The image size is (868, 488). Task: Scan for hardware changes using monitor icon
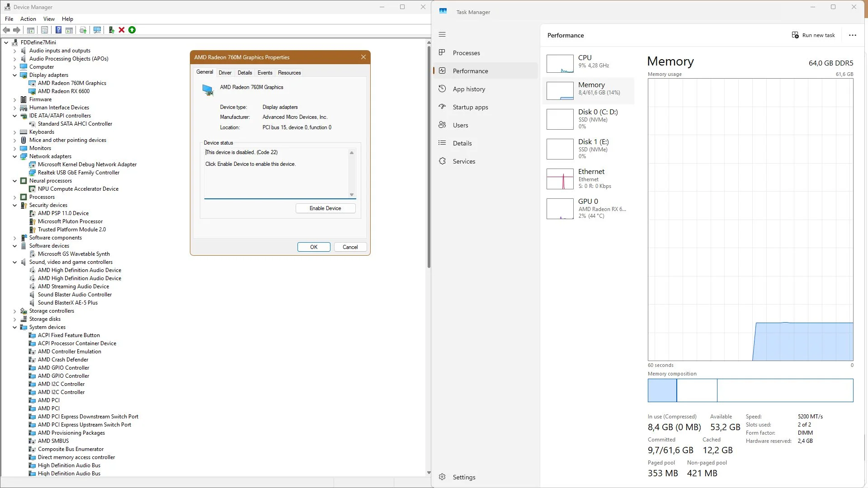[x=97, y=30]
